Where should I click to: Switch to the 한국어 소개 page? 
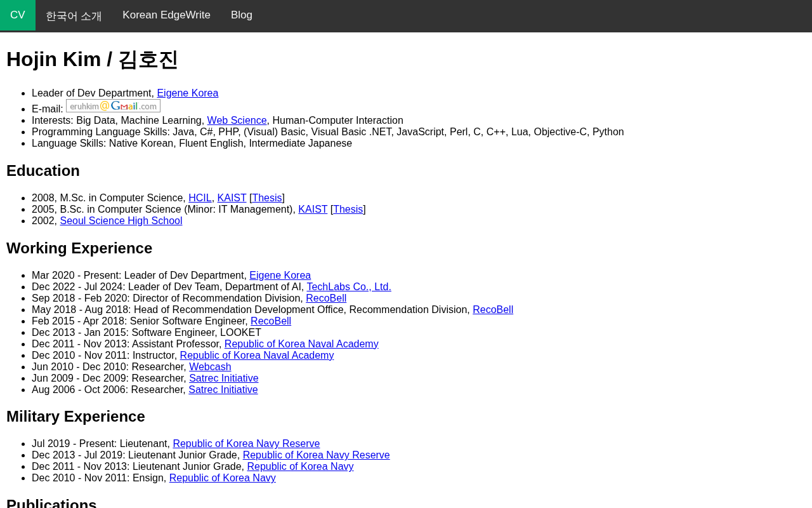pyautogui.click(x=74, y=15)
